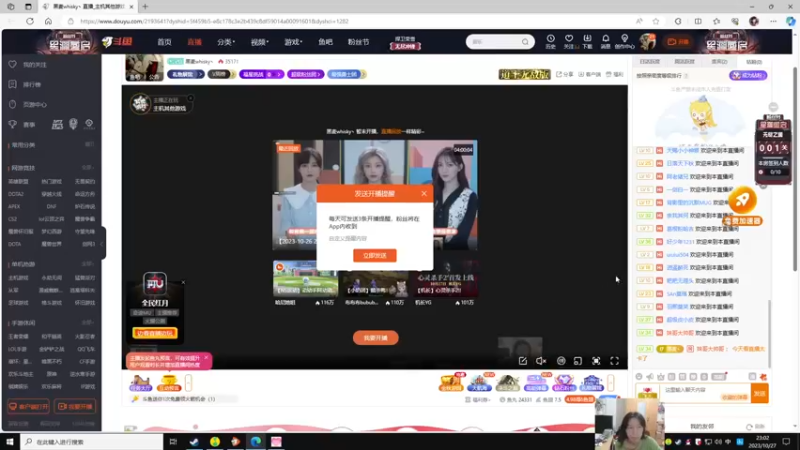Click the Windows Start button
The width and height of the screenshot is (800, 450).
(x=10, y=442)
